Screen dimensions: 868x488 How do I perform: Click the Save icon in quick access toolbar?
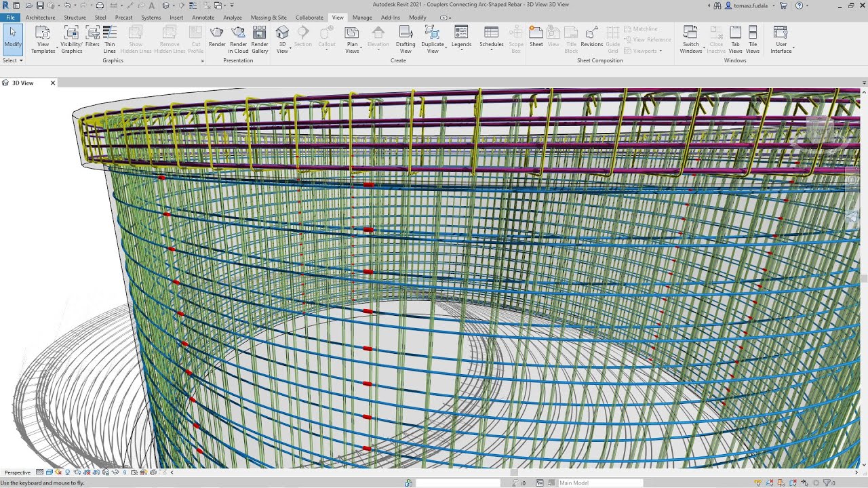[x=40, y=5]
